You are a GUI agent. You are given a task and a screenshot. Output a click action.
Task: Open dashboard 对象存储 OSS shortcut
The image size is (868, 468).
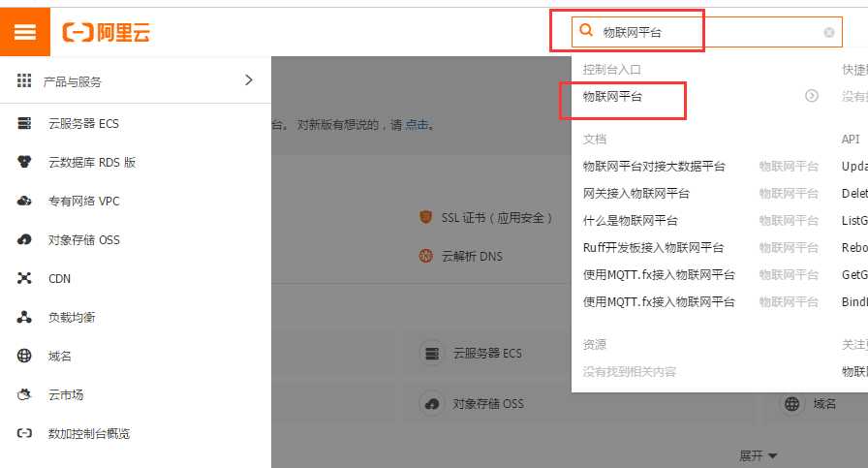pyautogui.click(x=487, y=404)
